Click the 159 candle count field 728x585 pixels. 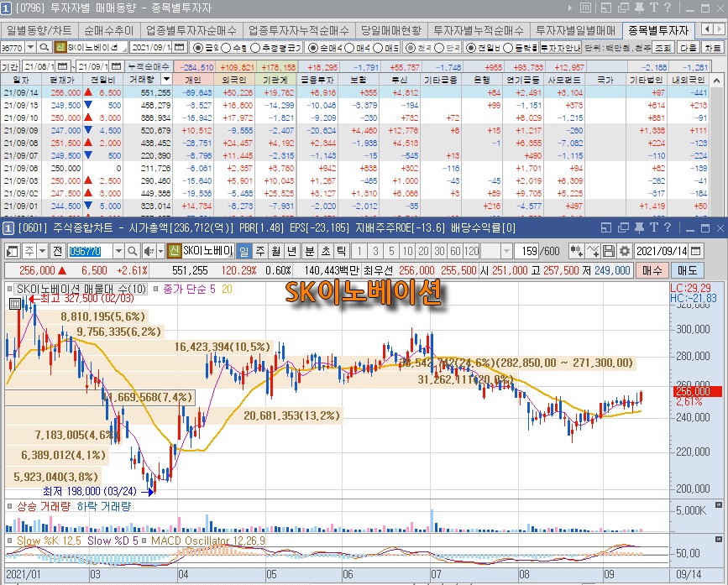[x=528, y=252]
